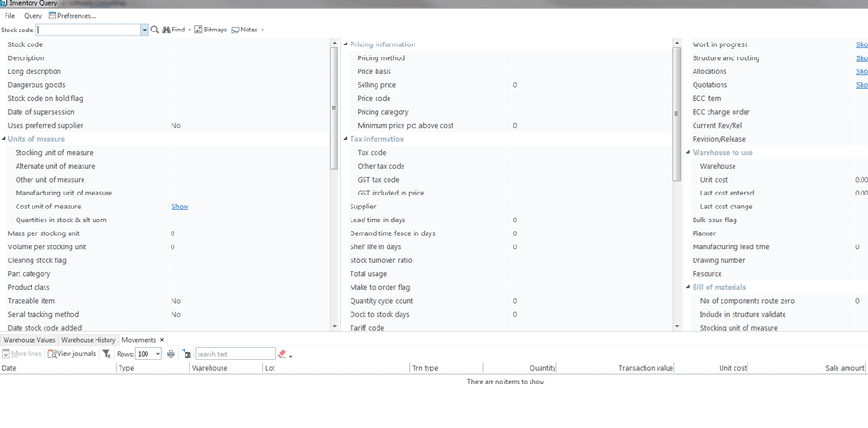Click the eraser clear-search icon

282,354
